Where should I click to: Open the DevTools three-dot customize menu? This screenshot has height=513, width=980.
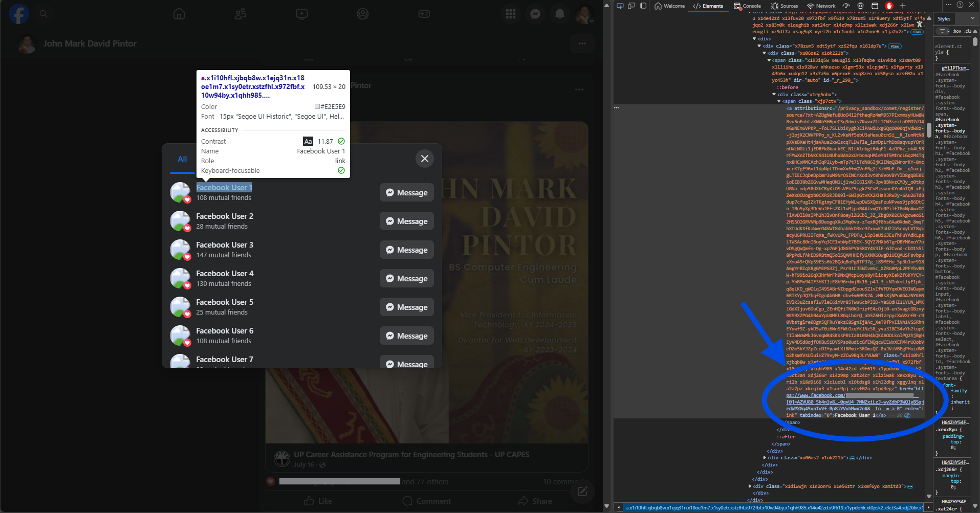(948, 5)
